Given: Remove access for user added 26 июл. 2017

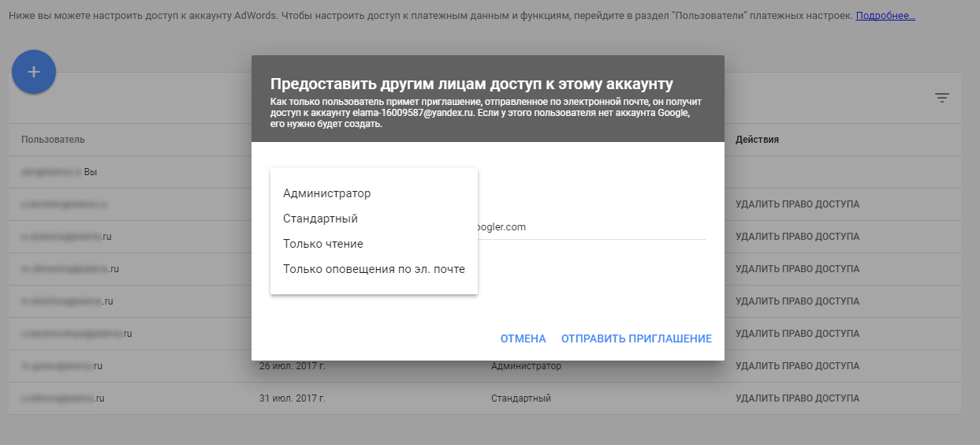Looking at the screenshot, I should [x=797, y=366].
